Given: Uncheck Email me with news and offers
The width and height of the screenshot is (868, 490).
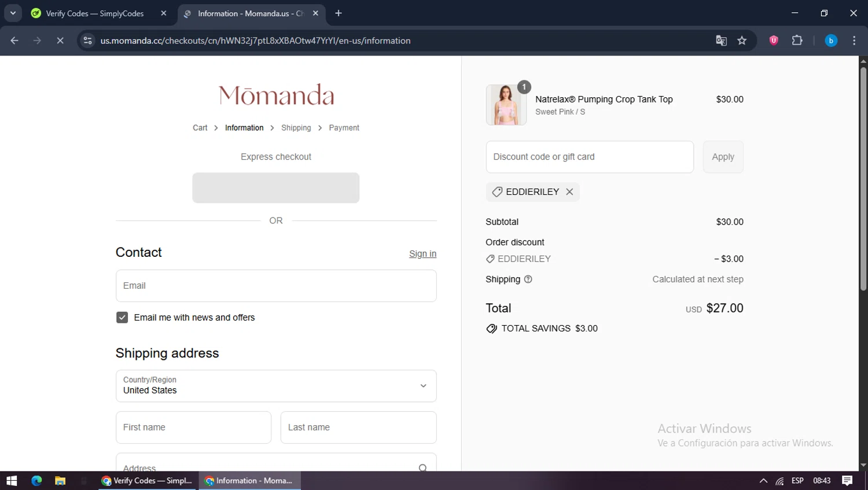Looking at the screenshot, I should pos(122,318).
